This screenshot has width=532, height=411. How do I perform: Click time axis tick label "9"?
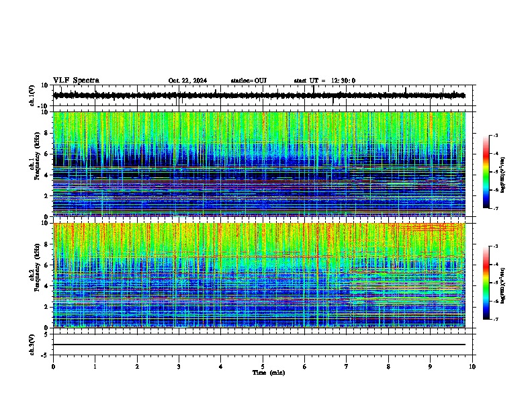[430, 367]
